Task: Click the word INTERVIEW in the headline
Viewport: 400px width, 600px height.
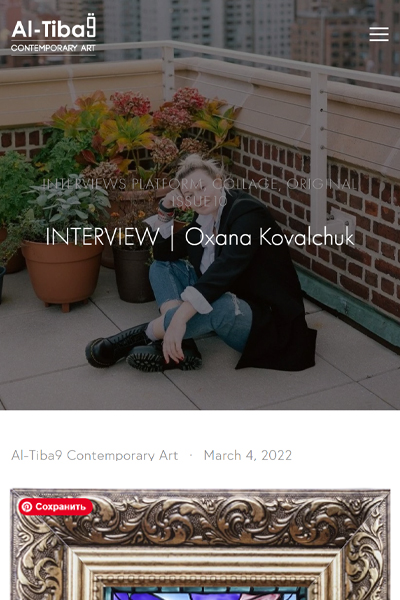Action: coord(102,237)
